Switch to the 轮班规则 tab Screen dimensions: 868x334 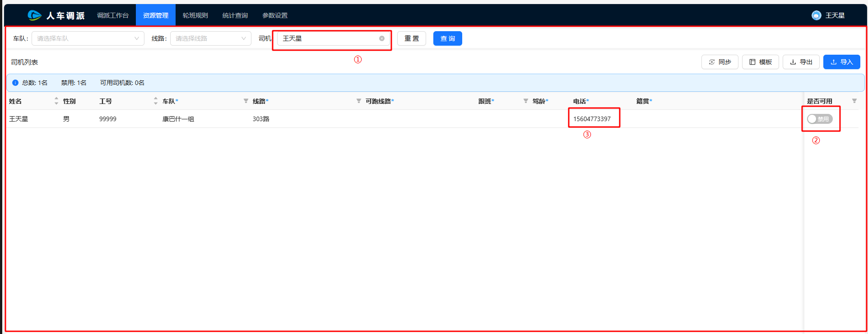[195, 15]
